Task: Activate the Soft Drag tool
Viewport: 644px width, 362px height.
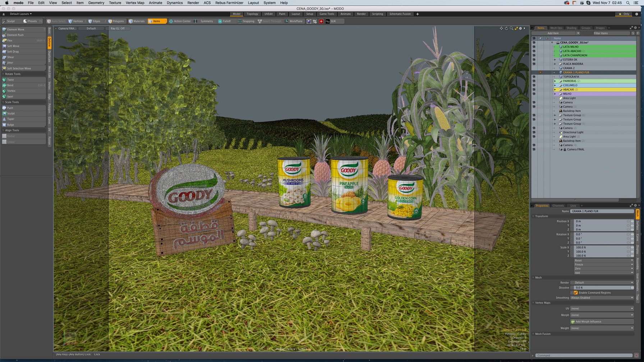Action: click(24, 52)
